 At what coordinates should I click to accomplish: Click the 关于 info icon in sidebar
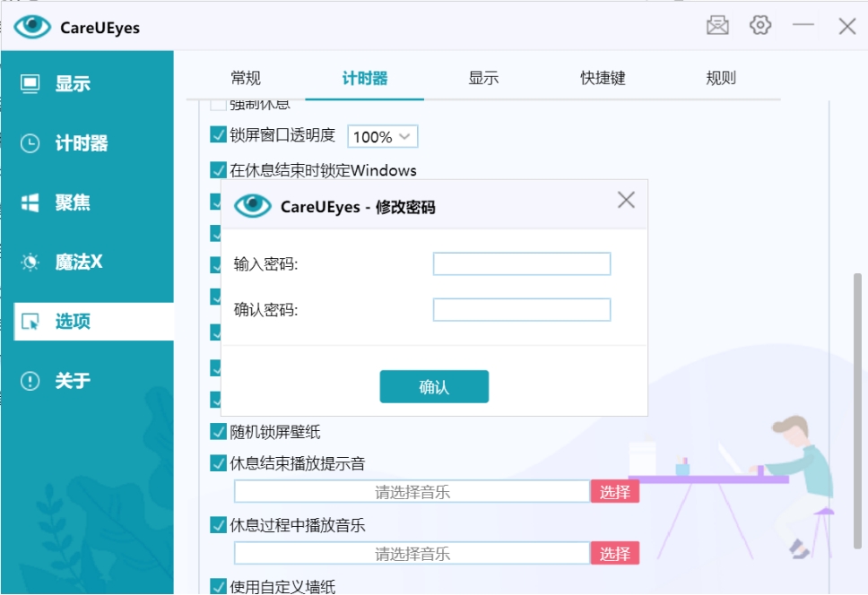(30, 381)
